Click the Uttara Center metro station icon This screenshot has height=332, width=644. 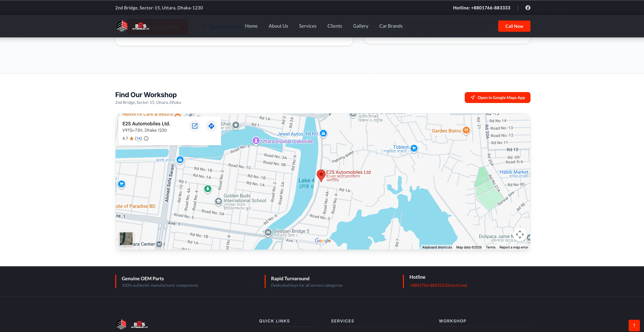pyautogui.click(x=159, y=244)
